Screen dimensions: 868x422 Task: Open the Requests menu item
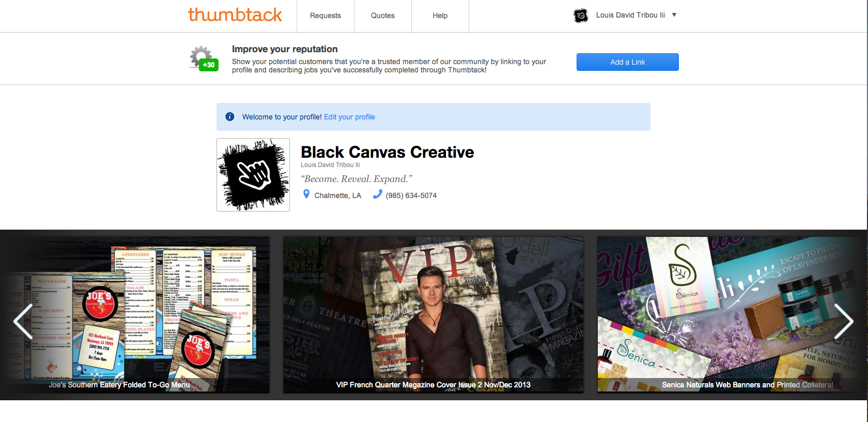coord(326,16)
